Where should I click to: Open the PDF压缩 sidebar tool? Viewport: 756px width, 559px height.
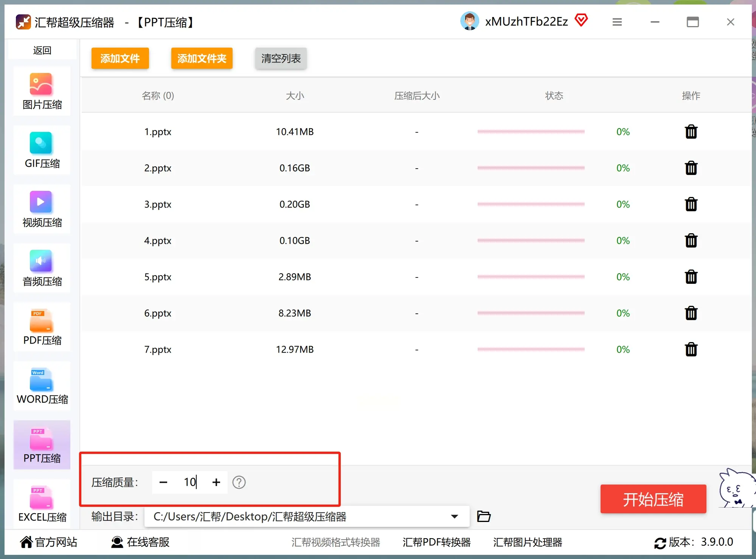pos(42,327)
